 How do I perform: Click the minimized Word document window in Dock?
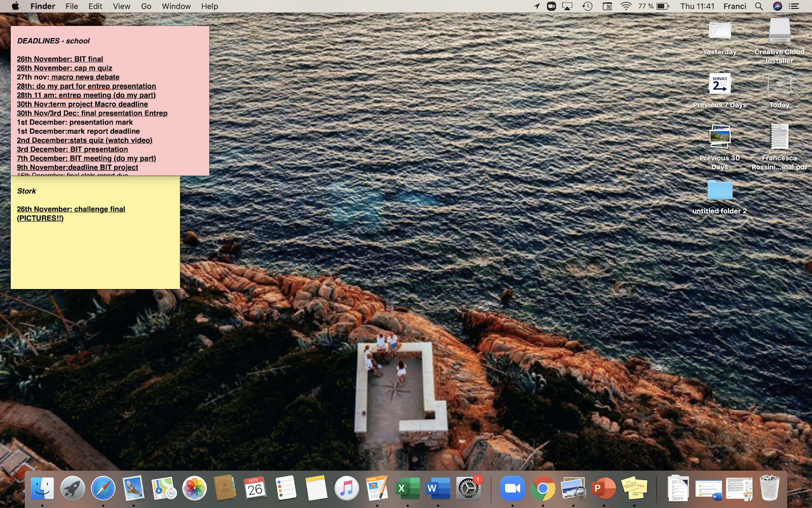[x=708, y=489]
